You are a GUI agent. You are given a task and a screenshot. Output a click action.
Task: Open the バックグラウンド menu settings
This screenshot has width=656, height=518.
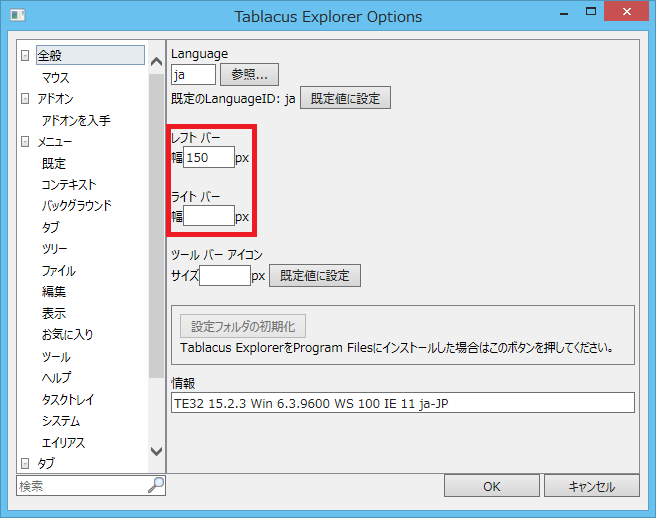(x=77, y=206)
